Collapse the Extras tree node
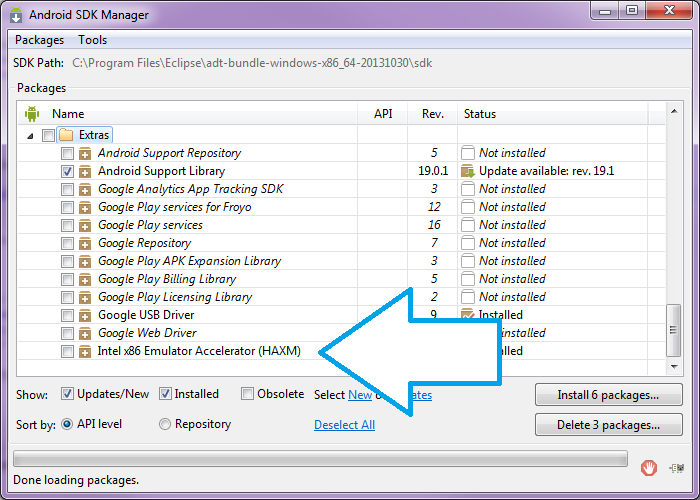The height and width of the screenshot is (500, 700). [31, 135]
